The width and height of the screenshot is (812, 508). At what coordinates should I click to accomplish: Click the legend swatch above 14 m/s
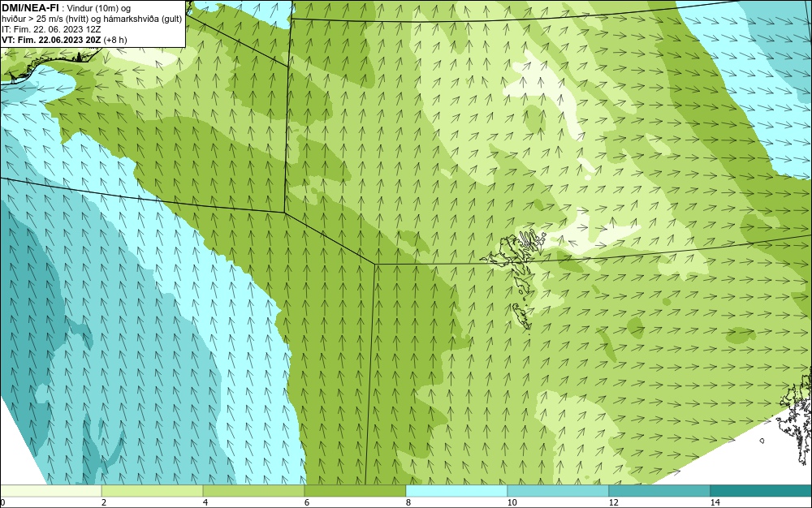coord(762,491)
